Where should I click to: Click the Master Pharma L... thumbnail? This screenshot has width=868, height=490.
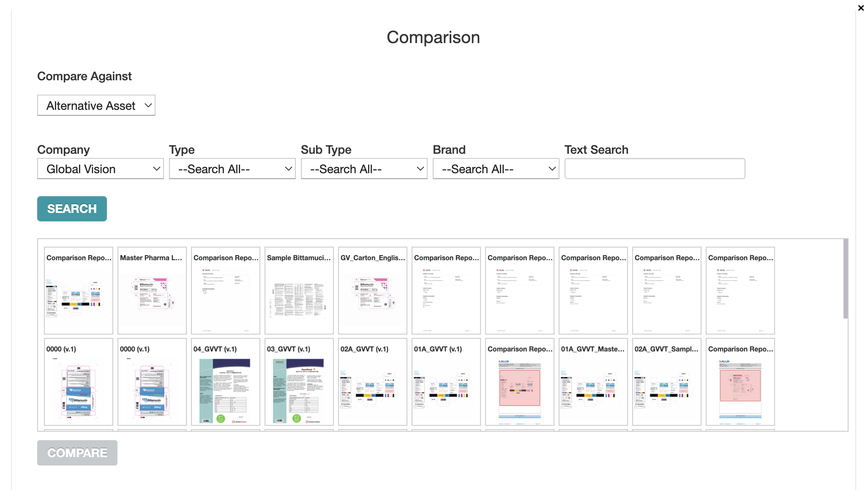(151, 290)
